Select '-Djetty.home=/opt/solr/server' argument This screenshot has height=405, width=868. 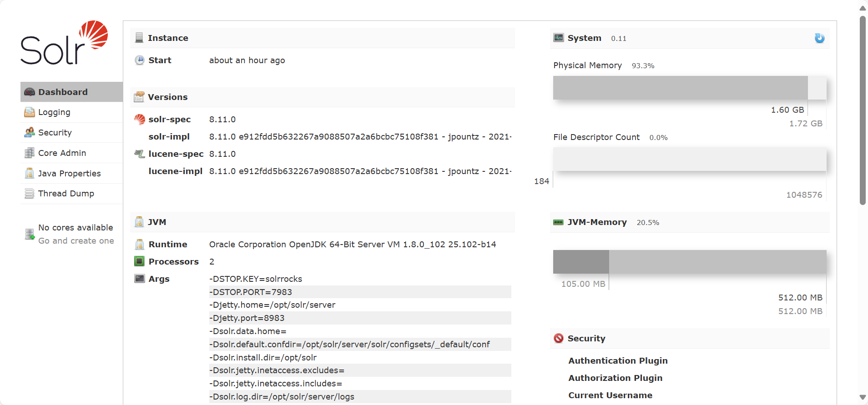pos(272,305)
